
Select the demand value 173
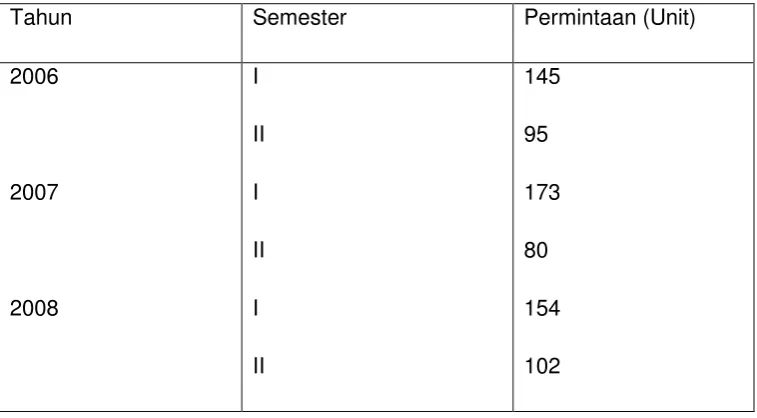tap(542, 193)
